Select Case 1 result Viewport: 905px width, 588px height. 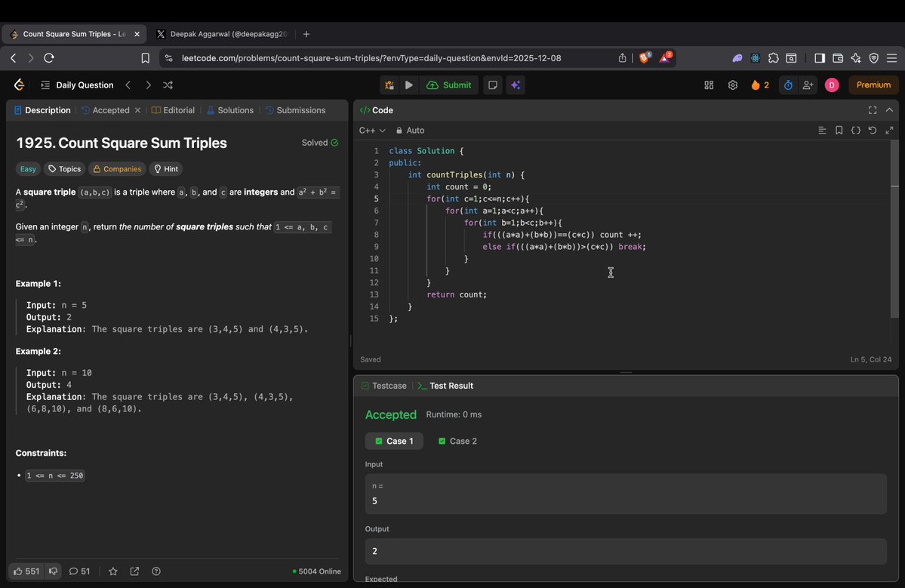[394, 441]
